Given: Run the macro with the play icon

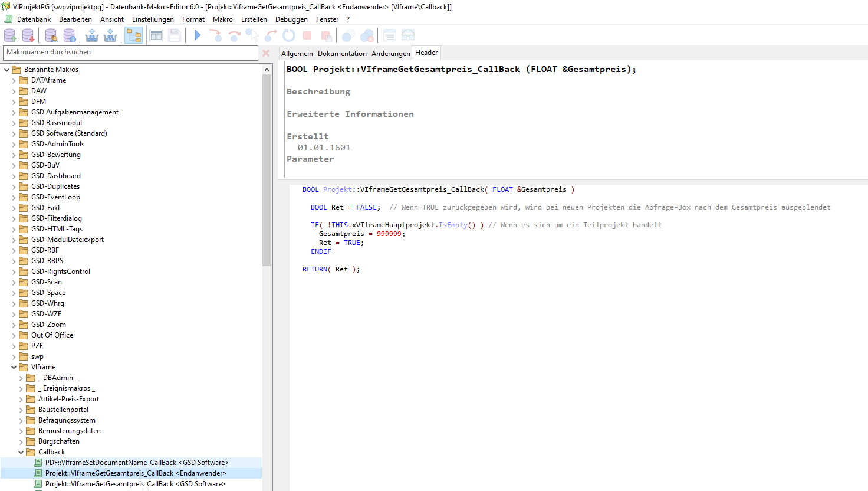Looking at the screenshot, I should coord(198,35).
